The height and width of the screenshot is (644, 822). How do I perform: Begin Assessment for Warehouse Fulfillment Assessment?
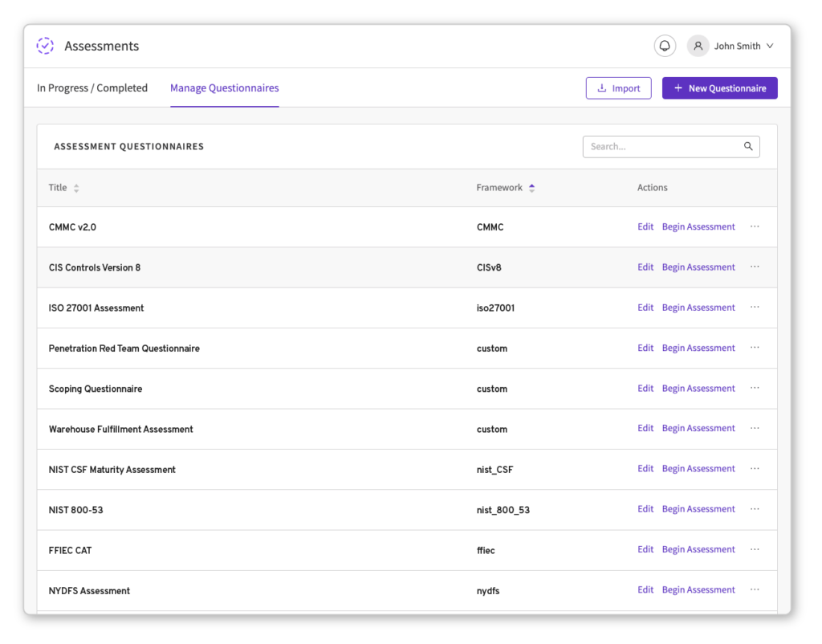click(x=698, y=428)
